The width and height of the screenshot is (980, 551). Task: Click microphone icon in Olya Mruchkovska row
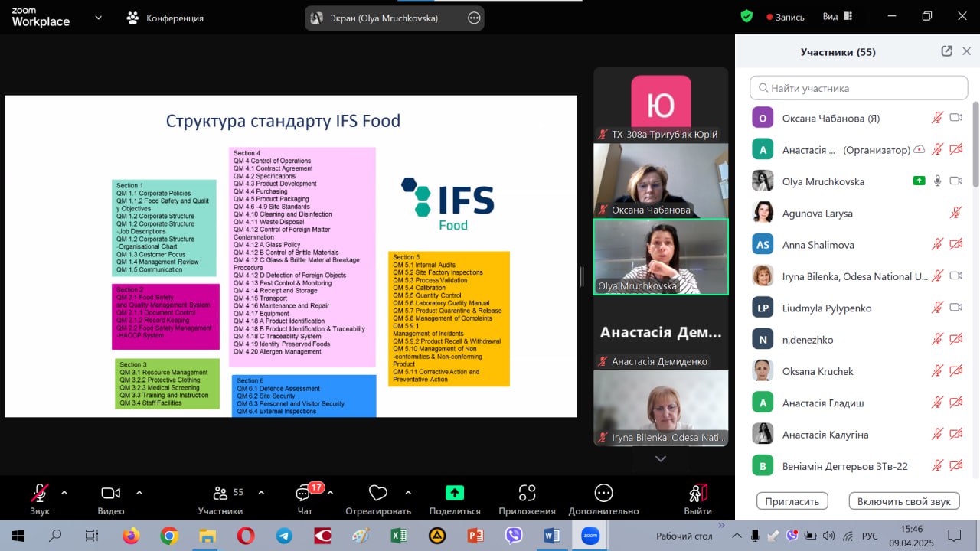point(937,181)
